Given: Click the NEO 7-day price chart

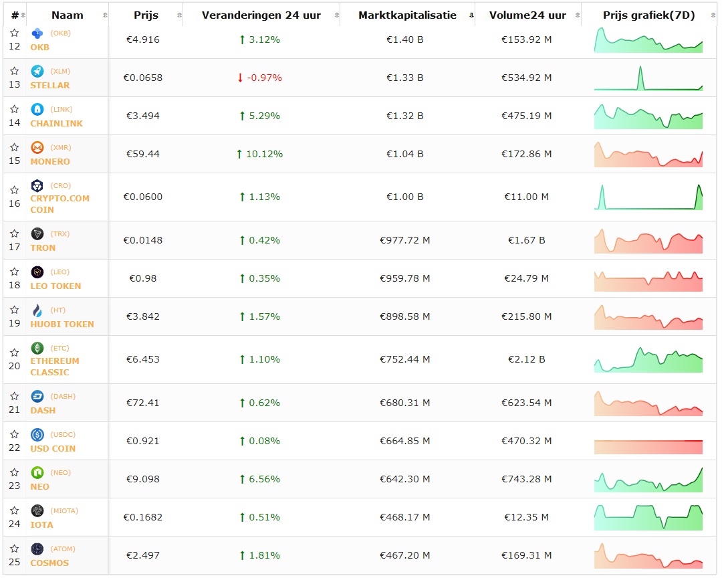Looking at the screenshot, I should click(x=648, y=480).
